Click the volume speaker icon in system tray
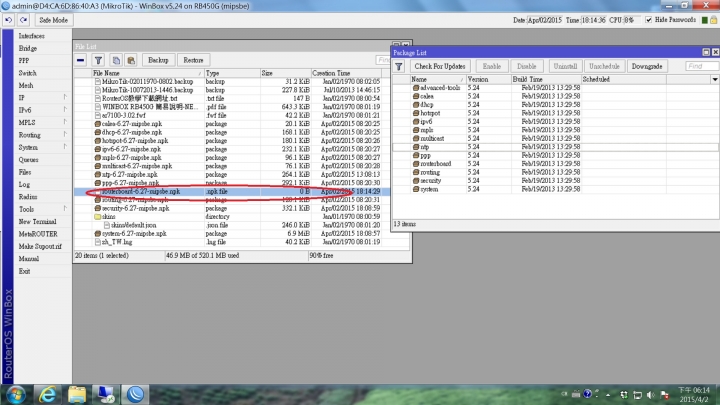The height and width of the screenshot is (405, 720). 651,395
